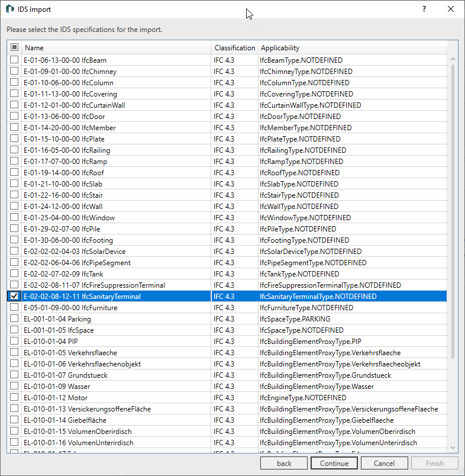Uncheck the IfcSanitaryTerminal checkbox
This screenshot has height=476, width=465.
point(14,297)
